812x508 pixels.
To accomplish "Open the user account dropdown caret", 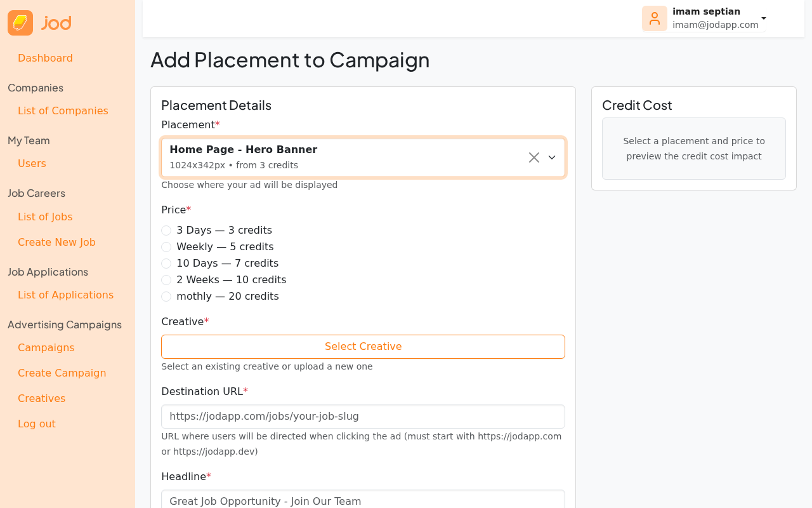I will [764, 18].
